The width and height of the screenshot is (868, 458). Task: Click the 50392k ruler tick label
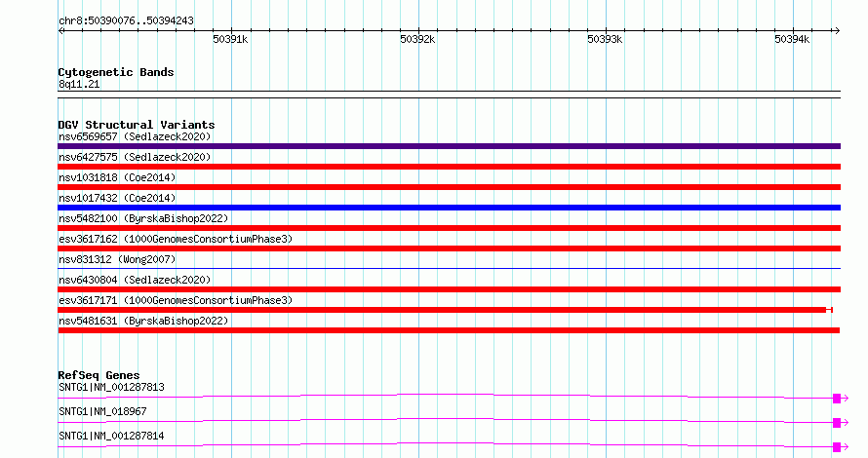[417, 39]
